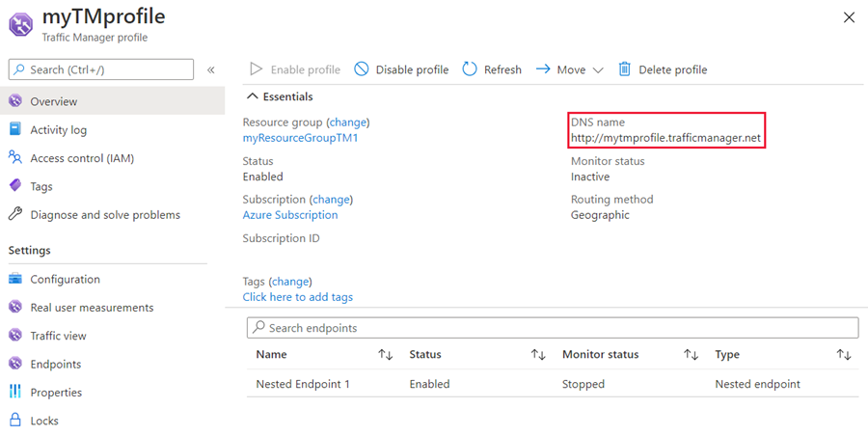
Task: Sort endpoints by the Name column
Action: pos(385,355)
